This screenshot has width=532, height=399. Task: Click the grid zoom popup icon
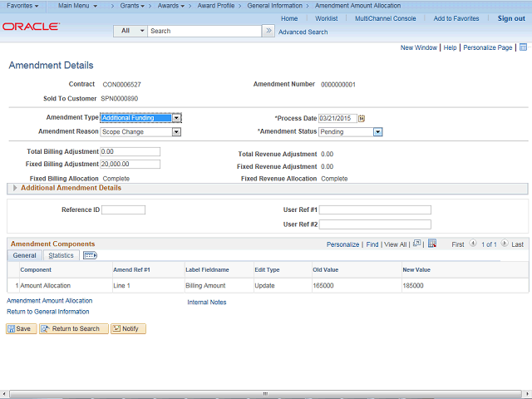click(418, 244)
